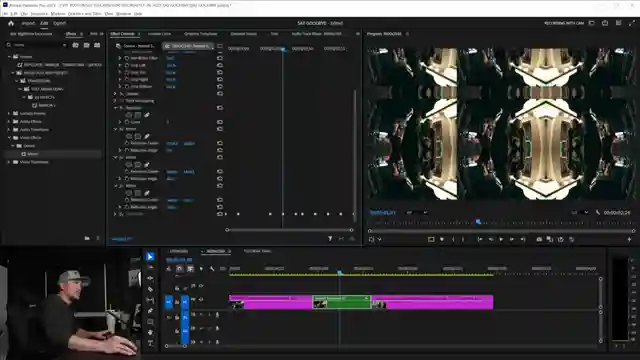
Task: Click the timeline zoom scroll bar
Action: pyautogui.click(x=176, y=346)
